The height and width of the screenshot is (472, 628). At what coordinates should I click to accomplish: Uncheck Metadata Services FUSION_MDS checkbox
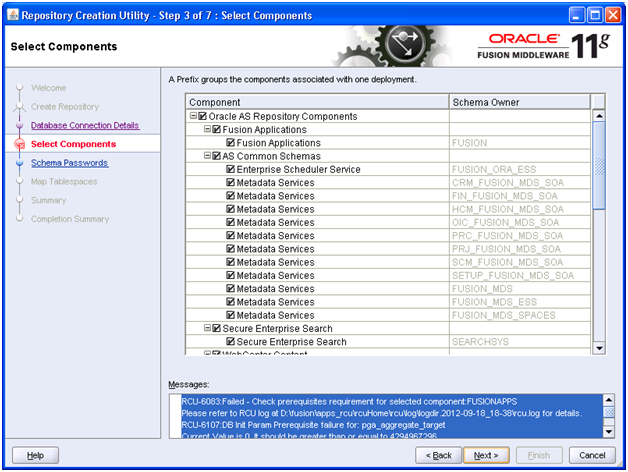point(230,288)
